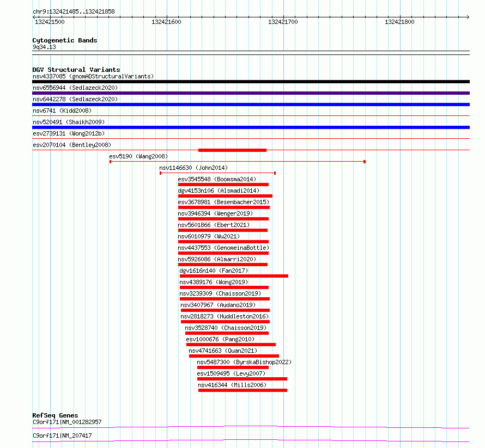The image size is (485, 448).
Task: Click nsv3239309 (Chaisson2019) label
Action: pos(220,293)
